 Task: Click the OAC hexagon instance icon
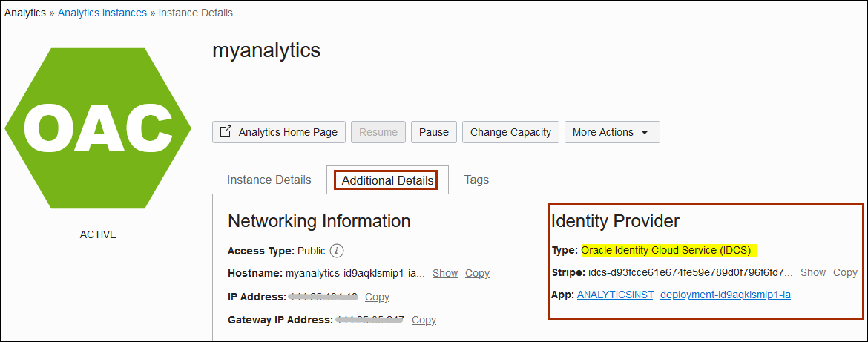pos(98,128)
